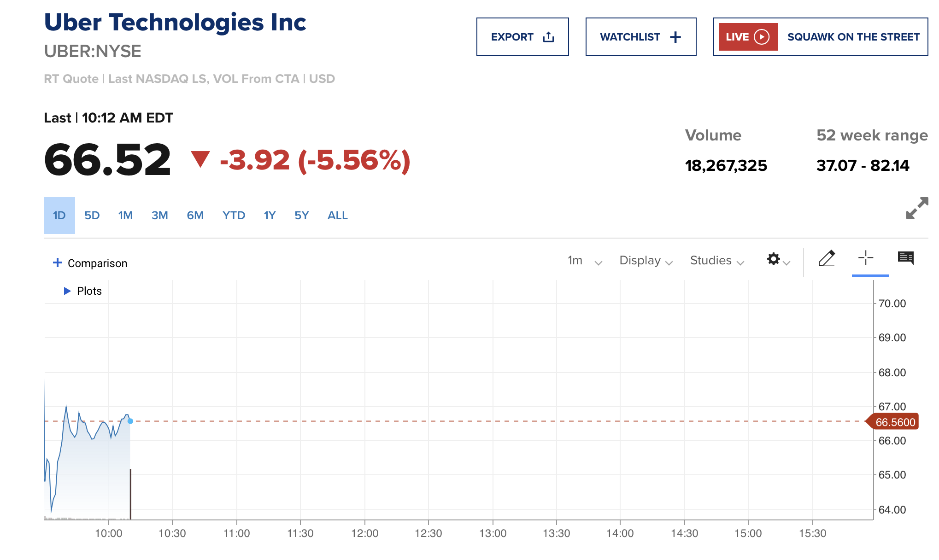Open the chart annotations comment icon

point(905,258)
